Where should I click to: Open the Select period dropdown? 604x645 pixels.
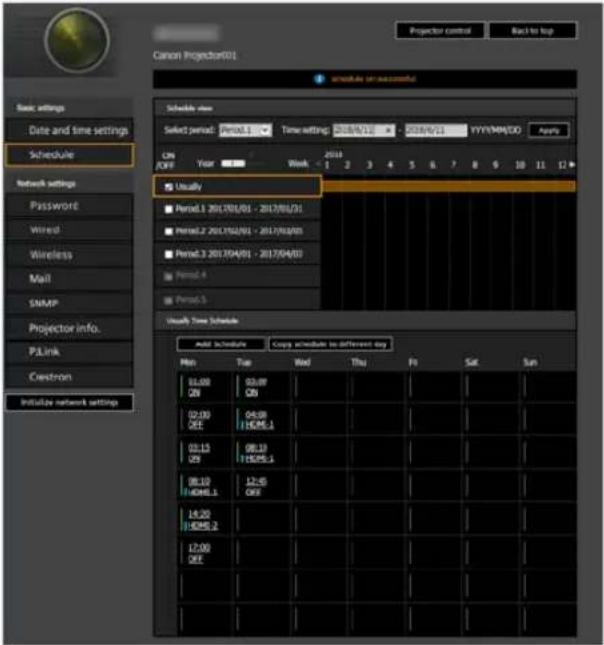(245, 130)
